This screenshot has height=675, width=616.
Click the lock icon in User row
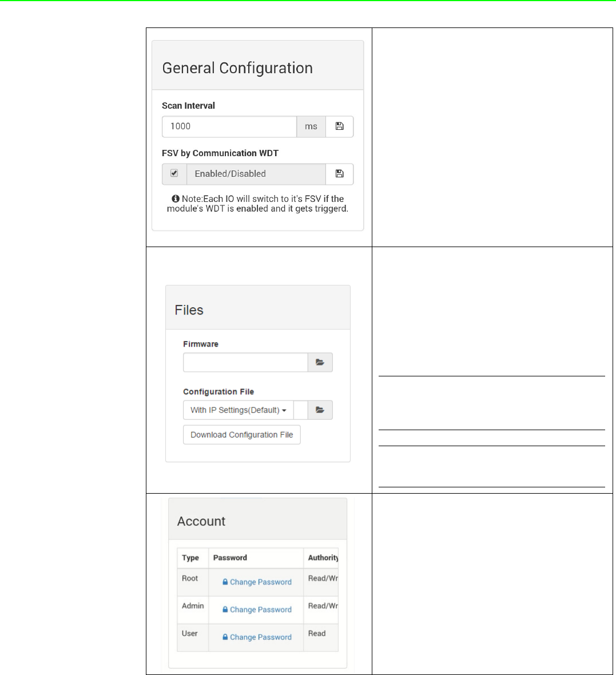pyautogui.click(x=225, y=637)
